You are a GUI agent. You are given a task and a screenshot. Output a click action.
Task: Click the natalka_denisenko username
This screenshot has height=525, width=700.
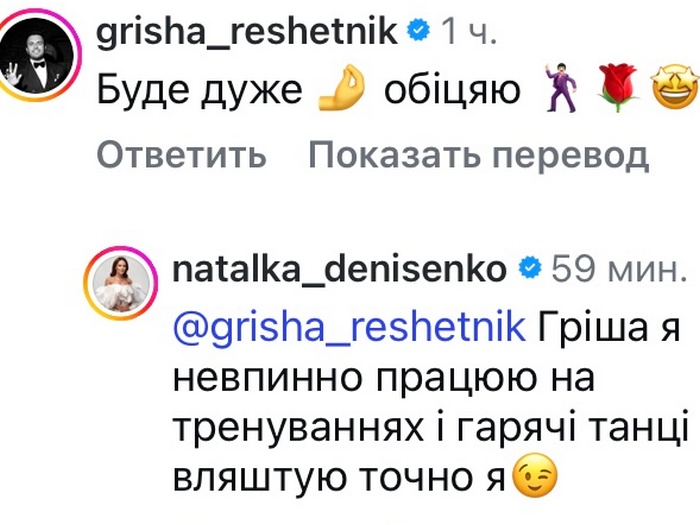coord(339,269)
